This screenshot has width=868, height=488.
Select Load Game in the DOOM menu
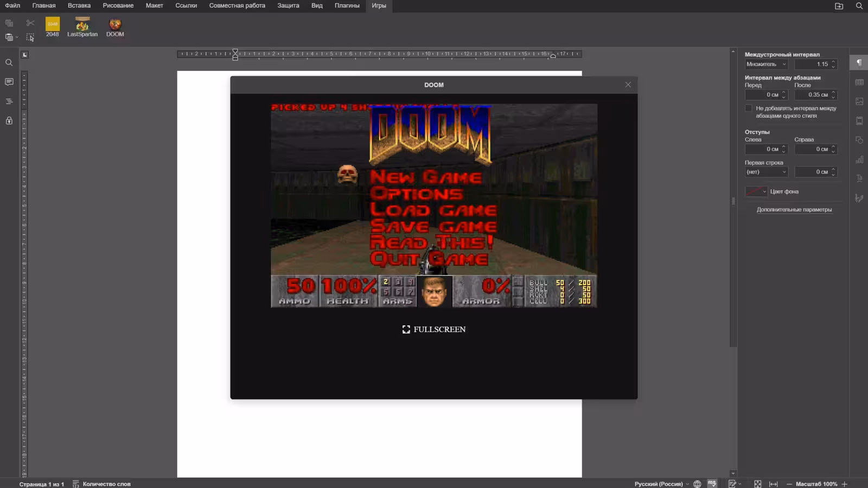coord(433,209)
